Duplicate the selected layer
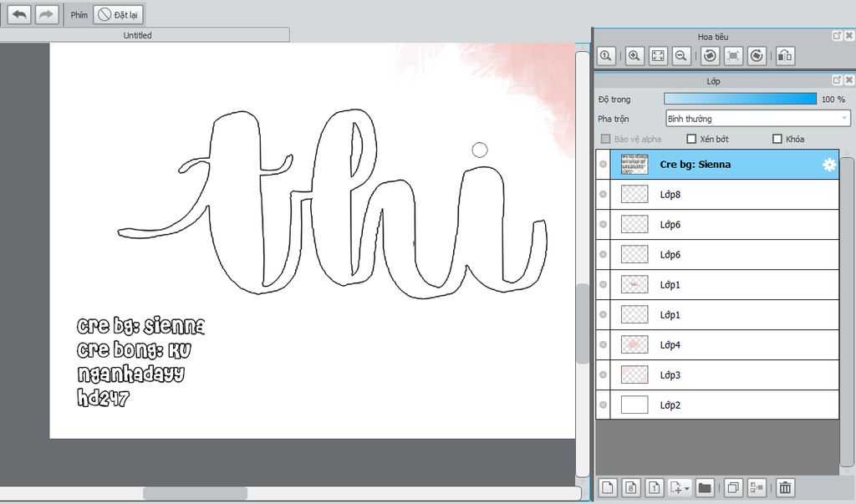 point(733,487)
